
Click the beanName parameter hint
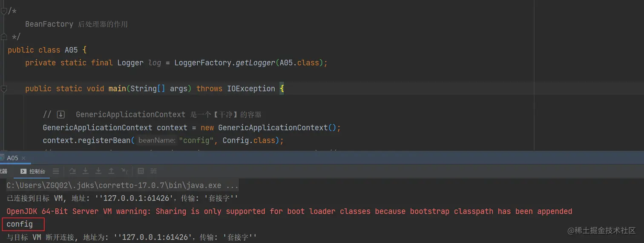pos(157,140)
